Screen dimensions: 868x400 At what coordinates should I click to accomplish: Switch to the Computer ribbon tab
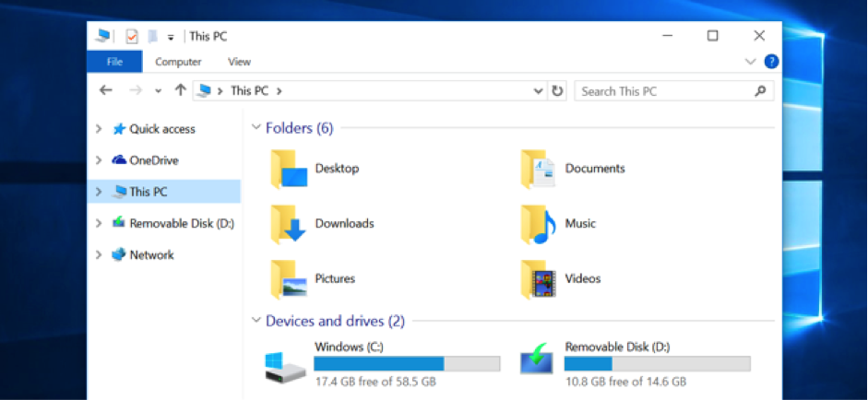pyautogui.click(x=178, y=62)
